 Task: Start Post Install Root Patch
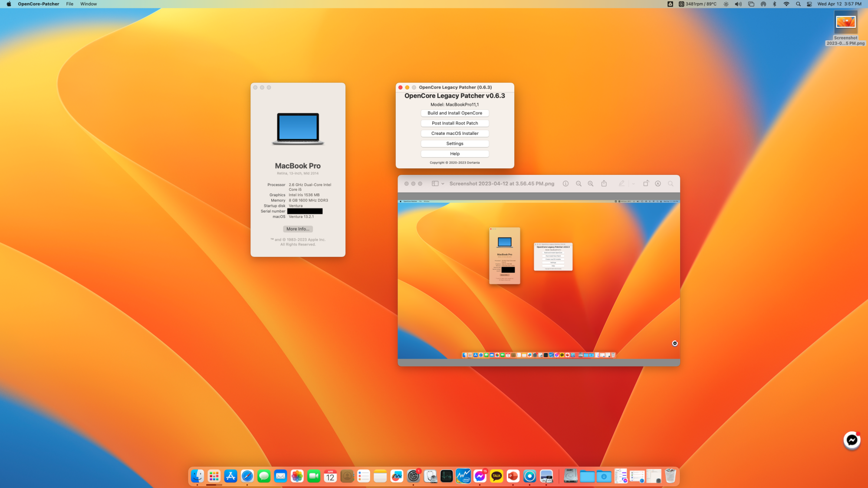tap(455, 123)
